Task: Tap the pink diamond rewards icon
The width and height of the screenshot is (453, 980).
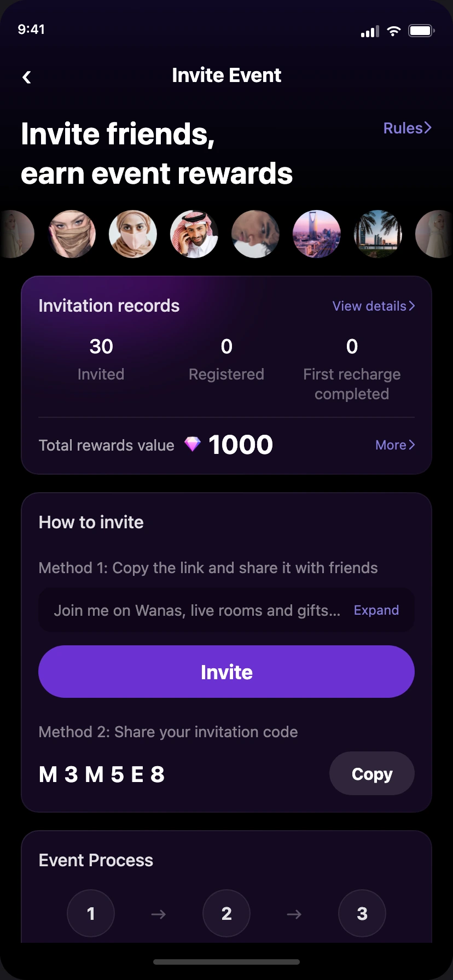Action: coord(192,444)
